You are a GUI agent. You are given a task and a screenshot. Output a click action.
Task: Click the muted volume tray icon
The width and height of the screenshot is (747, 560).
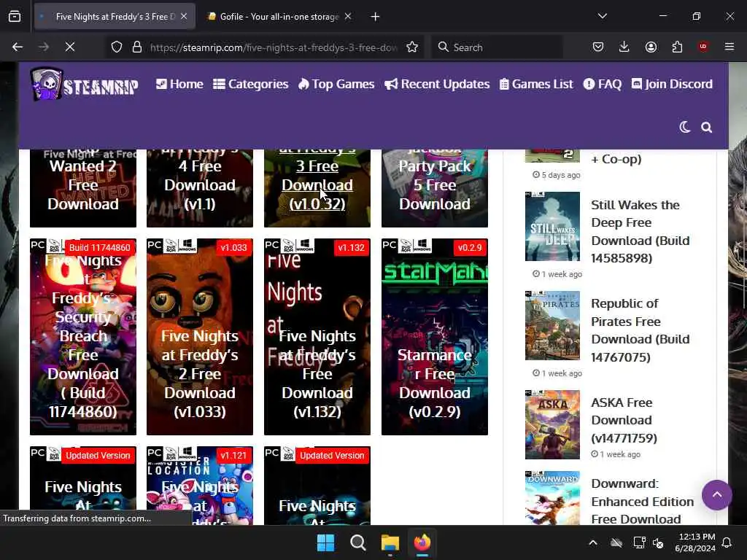pyautogui.click(x=659, y=542)
